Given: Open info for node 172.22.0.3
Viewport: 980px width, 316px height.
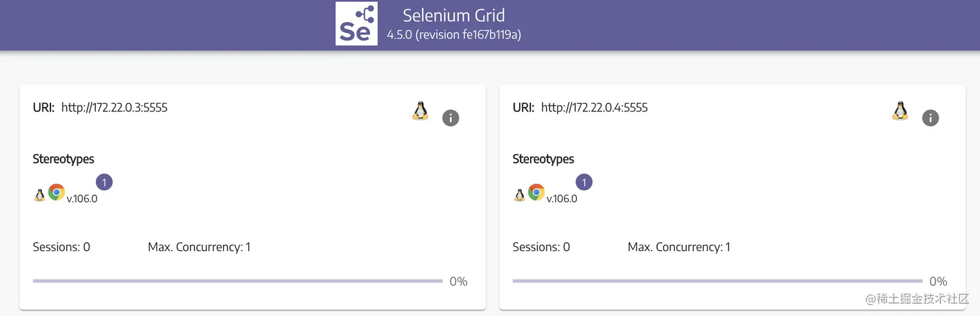Looking at the screenshot, I should pyautogui.click(x=450, y=118).
